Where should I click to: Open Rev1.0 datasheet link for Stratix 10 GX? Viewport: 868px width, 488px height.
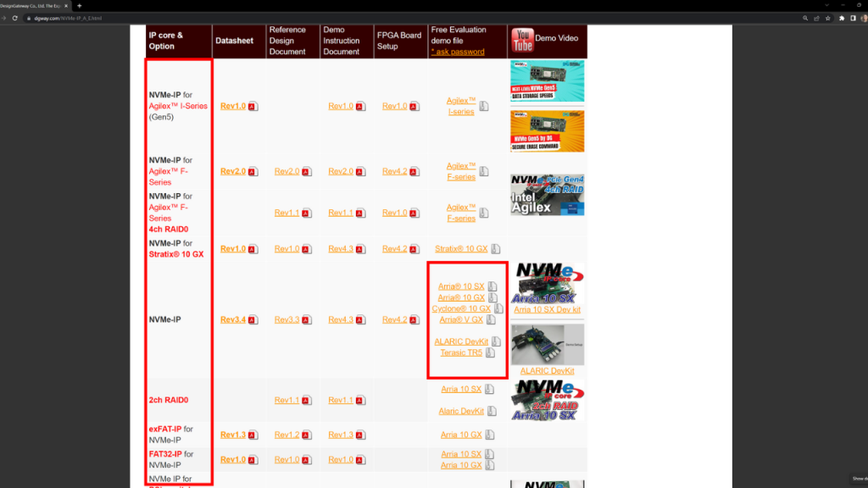pos(233,249)
